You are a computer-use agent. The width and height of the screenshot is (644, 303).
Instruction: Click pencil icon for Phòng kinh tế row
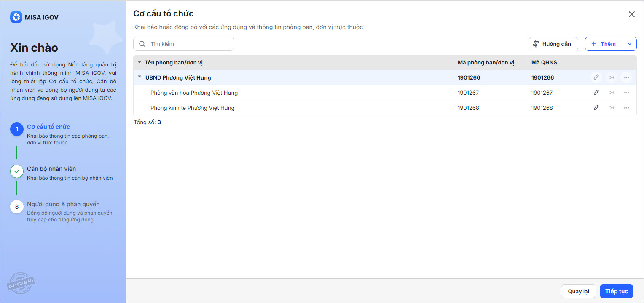[596, 108]
